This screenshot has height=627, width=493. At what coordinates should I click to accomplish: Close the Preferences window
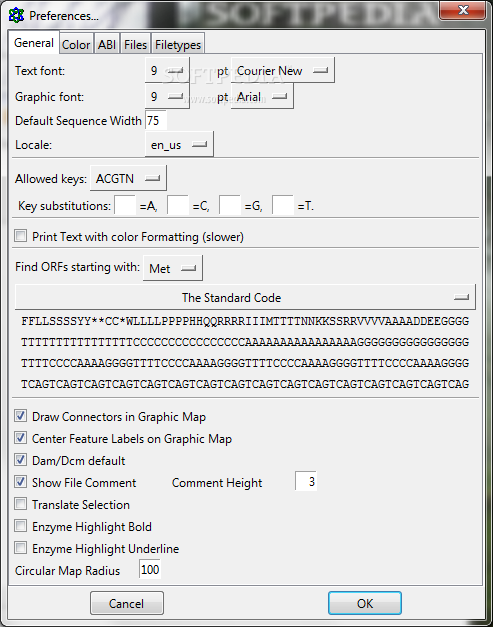coord(463,10)
